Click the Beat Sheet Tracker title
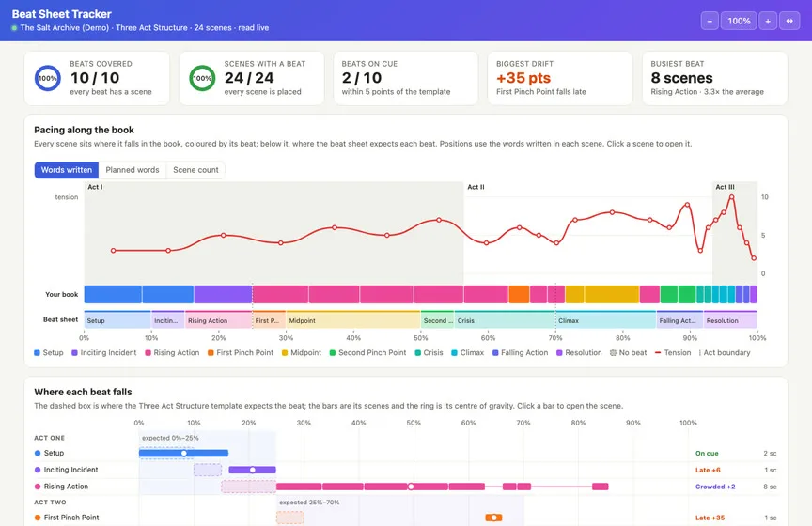 (x=62, y=14)
